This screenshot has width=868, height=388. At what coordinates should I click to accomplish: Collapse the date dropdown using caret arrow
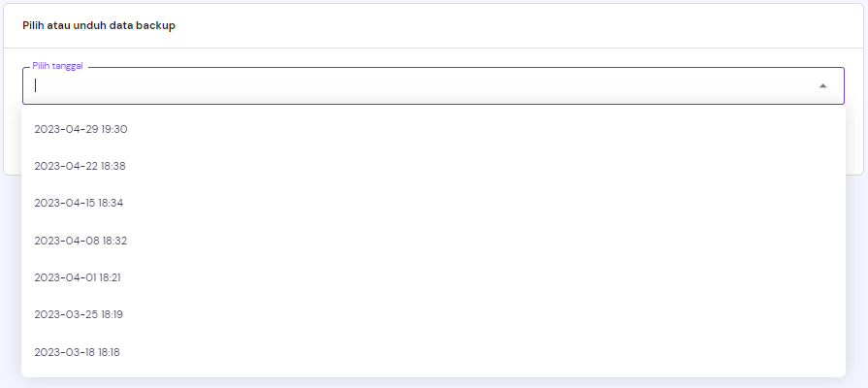point(822,85)
